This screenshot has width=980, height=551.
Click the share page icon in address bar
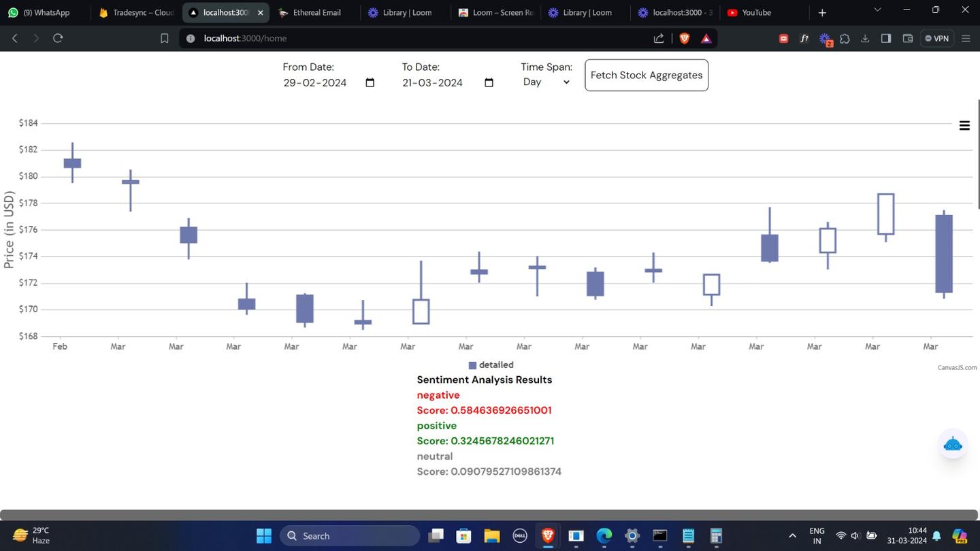[x=659, y=39]
